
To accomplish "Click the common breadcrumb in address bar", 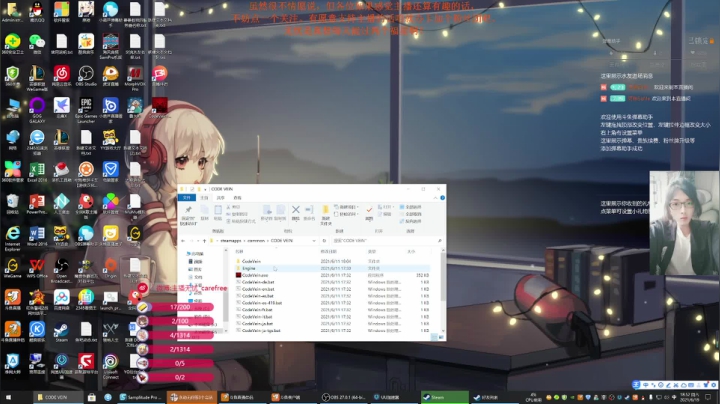I will click(x=256, y=241).
